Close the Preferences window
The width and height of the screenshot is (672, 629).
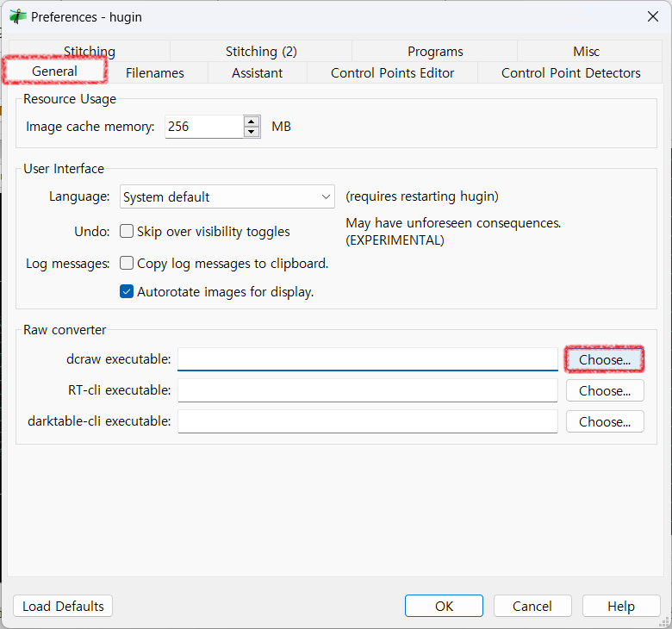pyautogui.click(x=653, y=16)
